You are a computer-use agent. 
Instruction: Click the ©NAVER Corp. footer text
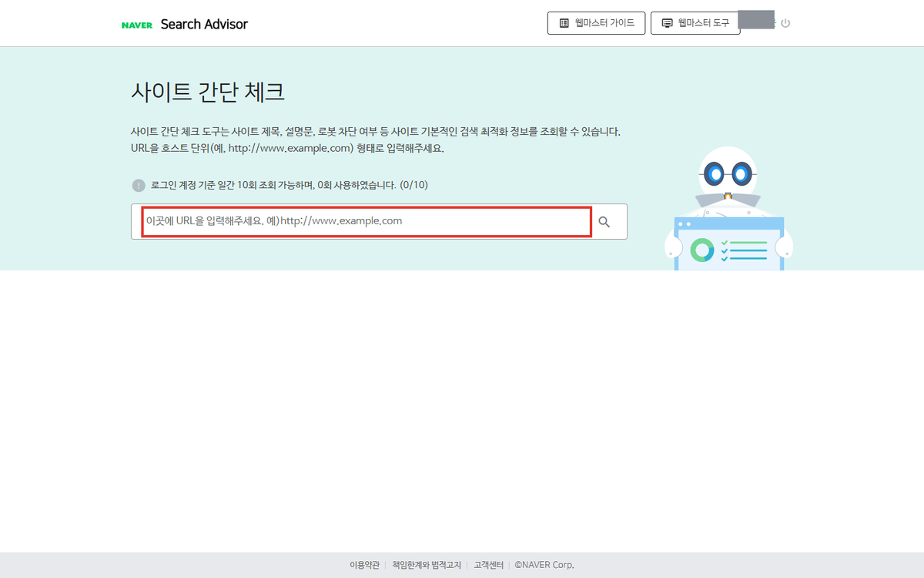pyautogui.click(x=544, y=565)
